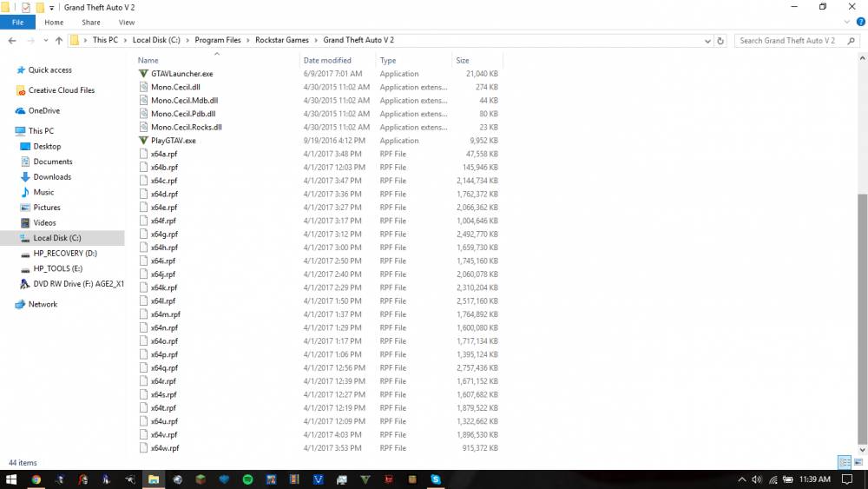Viewport: 868px width, 489px height.
Task: Open Downloads folder in sidebar
Action: [52, 177]
